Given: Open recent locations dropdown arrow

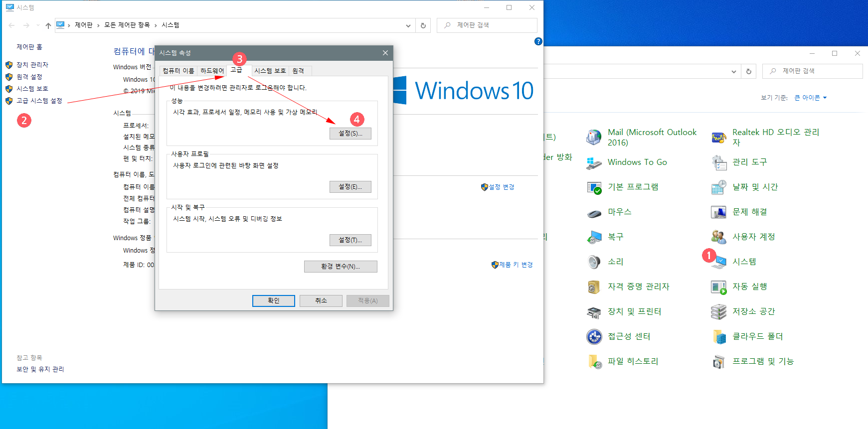Looking at the screenshot, I should [x=38, y=25].
